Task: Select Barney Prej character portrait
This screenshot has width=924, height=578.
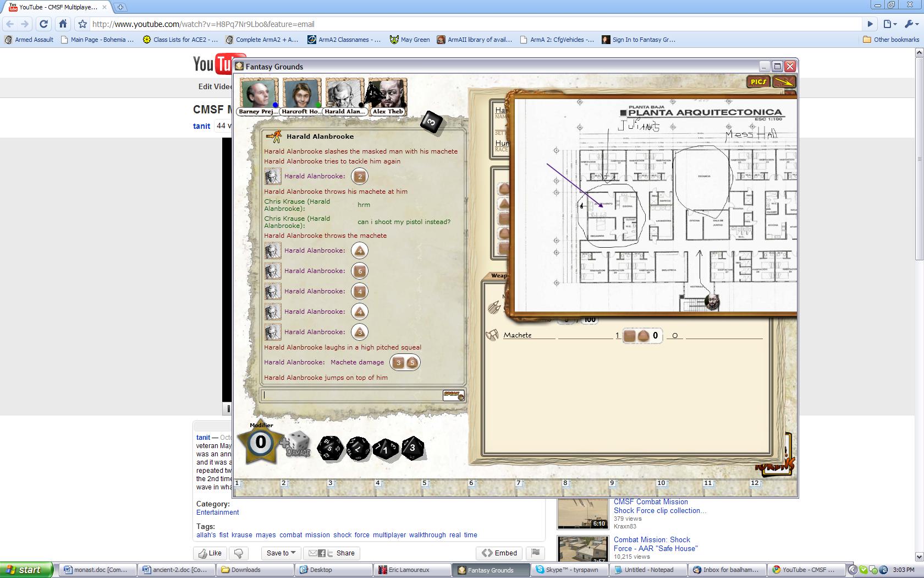Action: 258,94
